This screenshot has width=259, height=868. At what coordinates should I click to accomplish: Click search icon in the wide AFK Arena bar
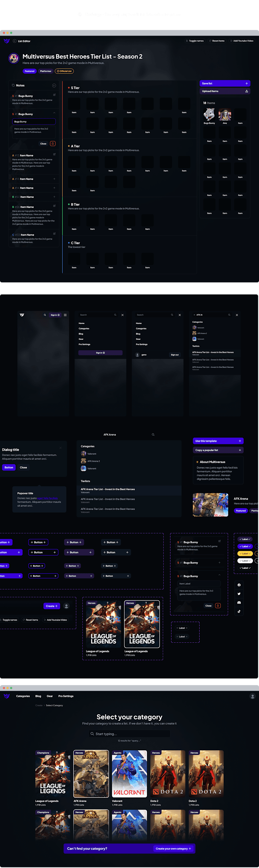[x=153, y=435]
